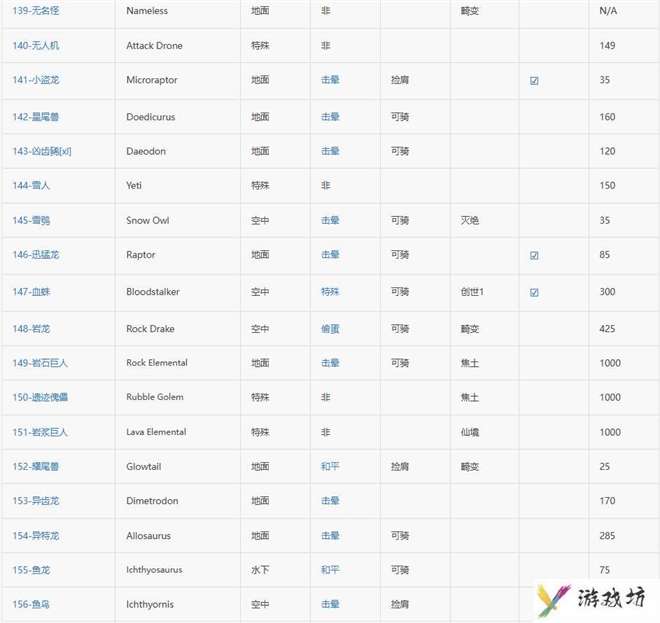Click the 拾肩 cell in Glowtail row
Screen dimensions: 660x623
click(400, 466)
